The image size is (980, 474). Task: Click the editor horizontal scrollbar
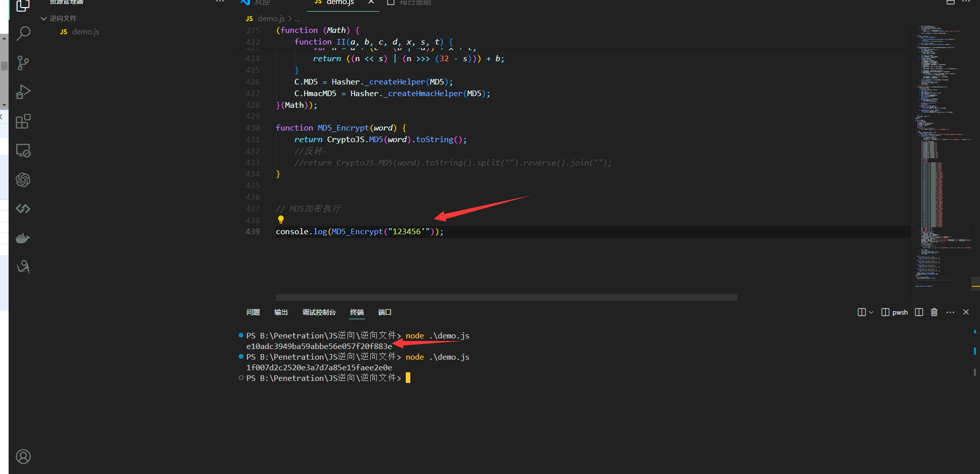click(506, 297)
